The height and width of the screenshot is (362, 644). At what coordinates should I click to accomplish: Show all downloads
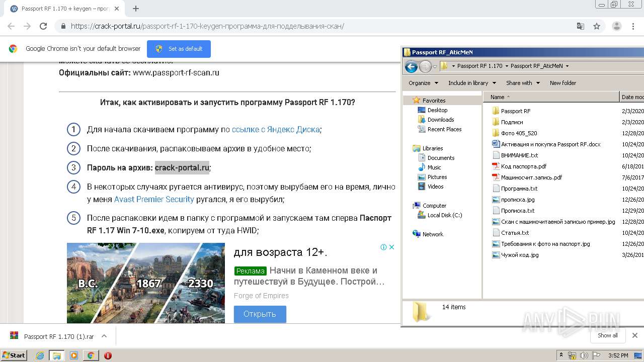coord(607,335)
